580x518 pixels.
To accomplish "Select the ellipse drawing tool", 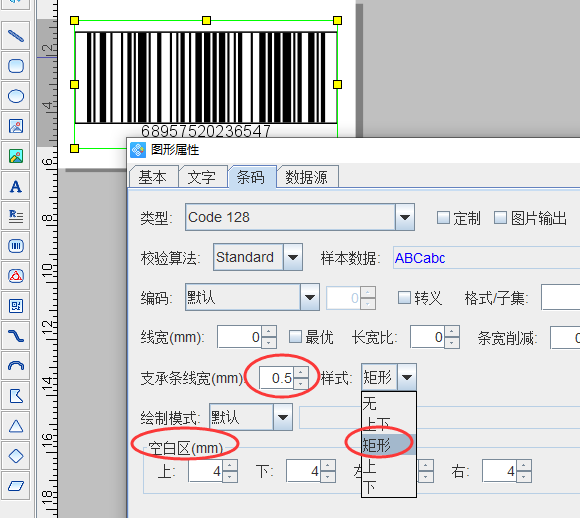I will (x=16, y=96).
